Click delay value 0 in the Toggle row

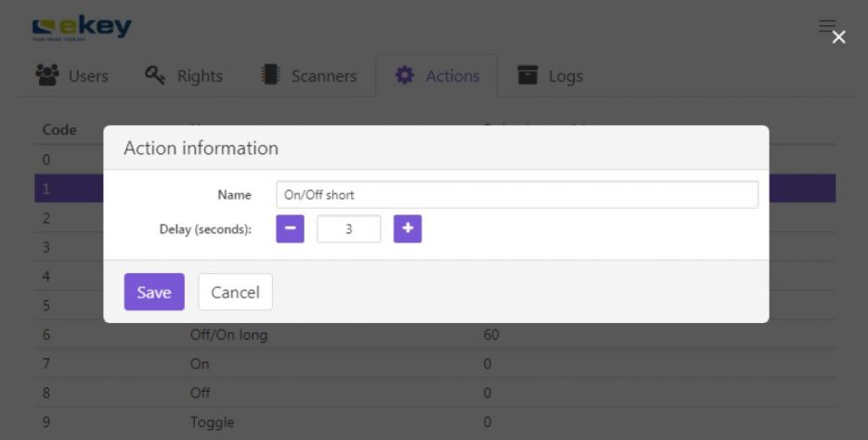click(487, 422)
